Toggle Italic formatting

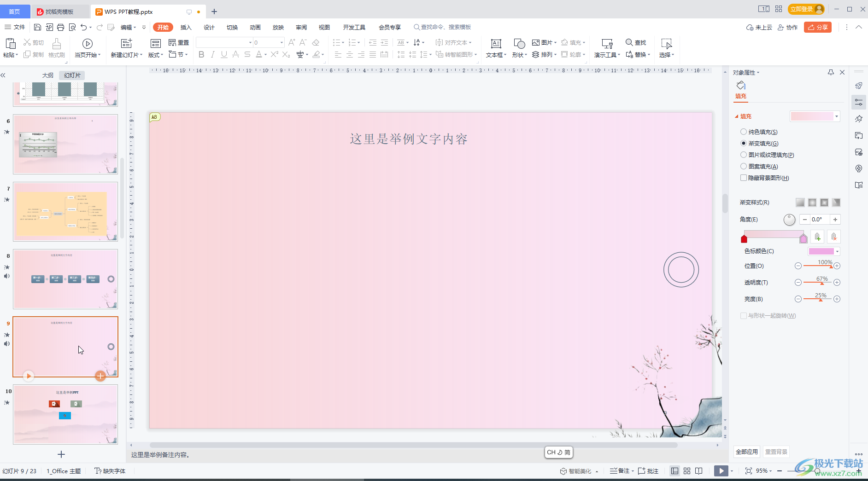212,54
